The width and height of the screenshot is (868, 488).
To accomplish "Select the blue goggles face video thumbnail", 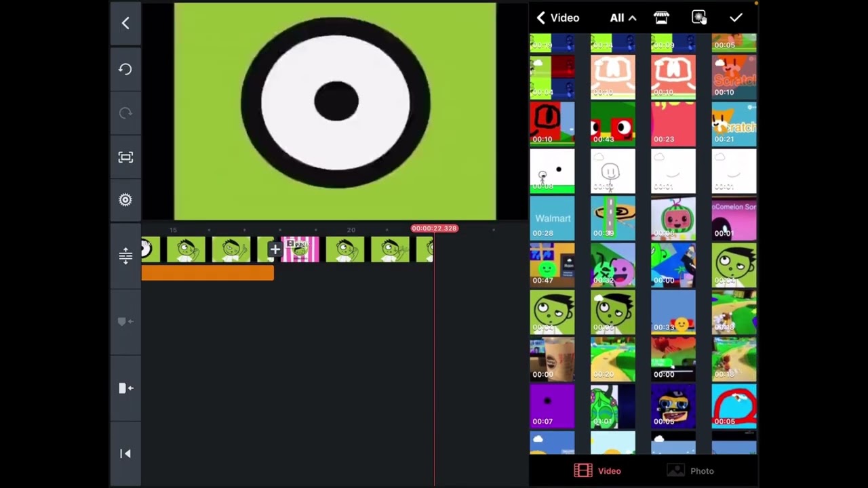I will [x=673, y=407].
